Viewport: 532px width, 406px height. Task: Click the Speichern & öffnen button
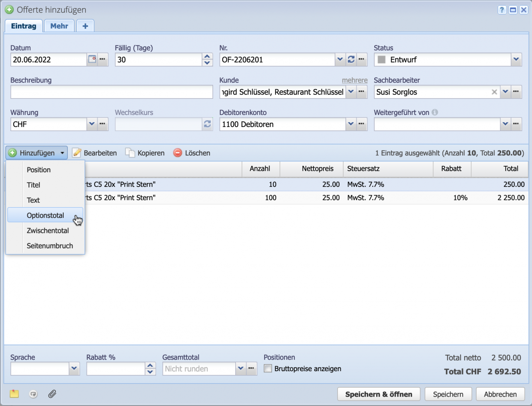(378, 394)
